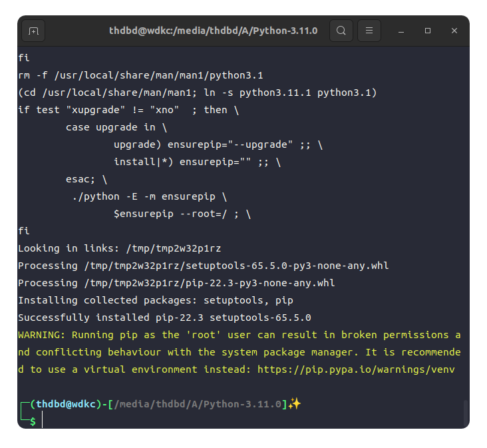Click the thdbd@wdkc username in prompt

pyautogui.click(x=66, y=404)
